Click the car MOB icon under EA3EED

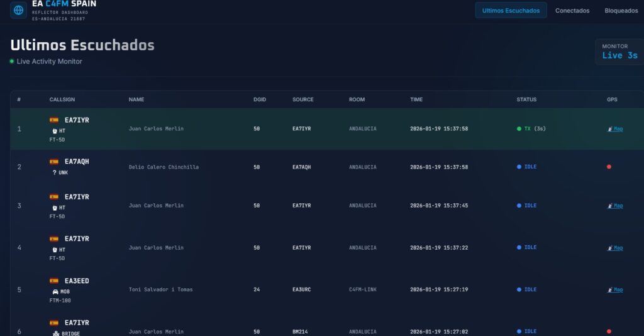(x=55, y=292)
